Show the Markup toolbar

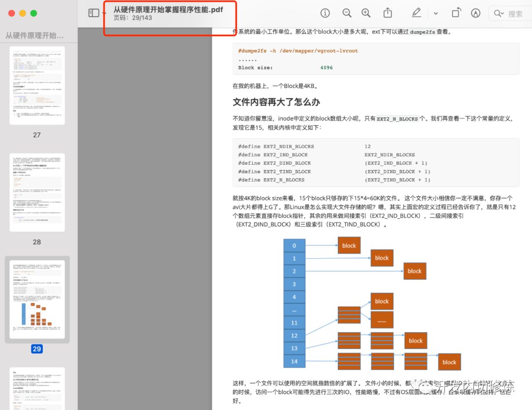476,13
